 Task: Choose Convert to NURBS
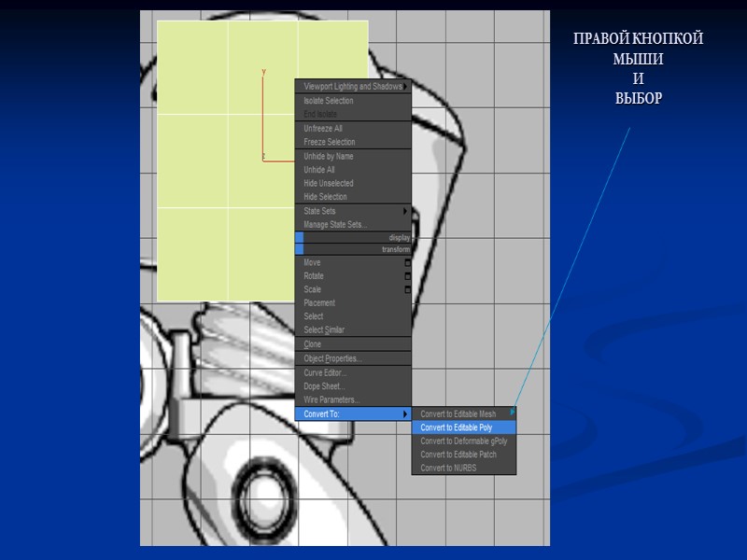coord(463,468)
